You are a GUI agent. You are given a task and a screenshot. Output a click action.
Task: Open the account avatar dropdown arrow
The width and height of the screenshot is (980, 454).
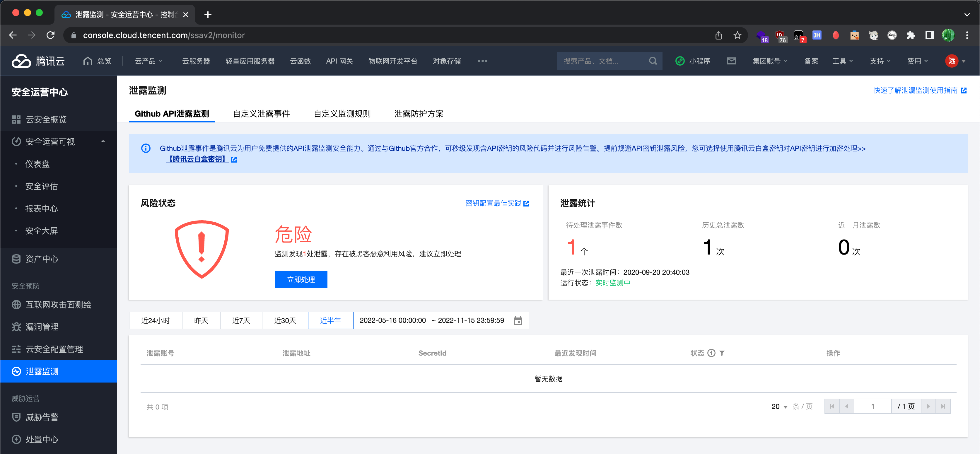pyautogui.click(x=964, y=61)
